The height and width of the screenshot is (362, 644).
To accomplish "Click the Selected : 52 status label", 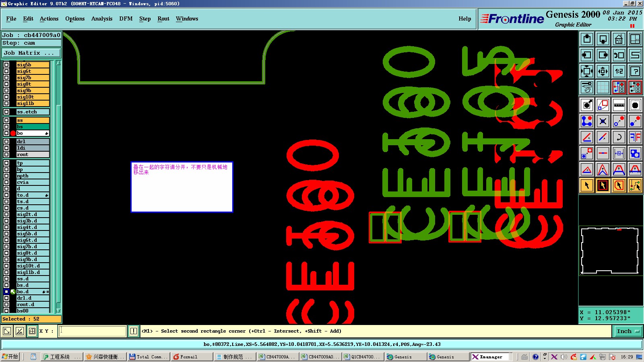I will click(x=31, y=319).
